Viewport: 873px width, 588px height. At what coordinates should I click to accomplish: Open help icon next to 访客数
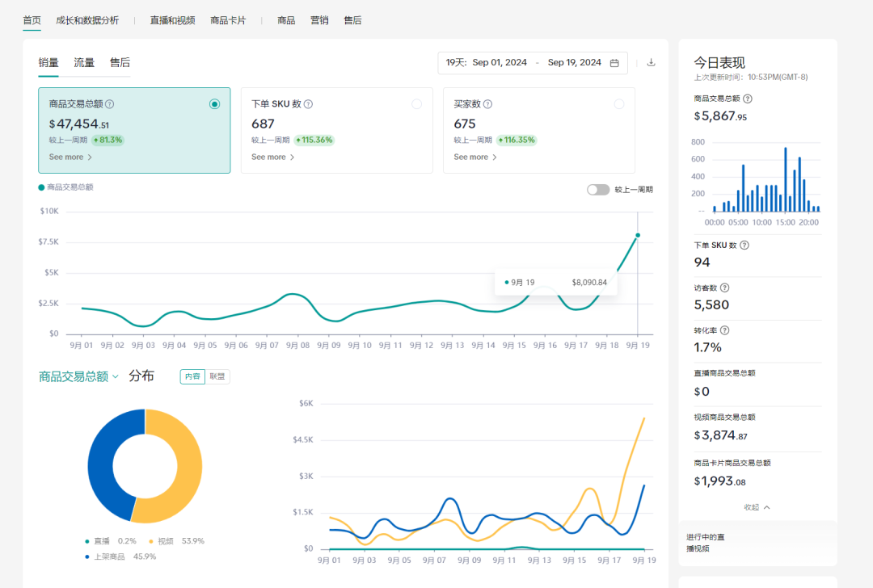(x=724, y=288)
